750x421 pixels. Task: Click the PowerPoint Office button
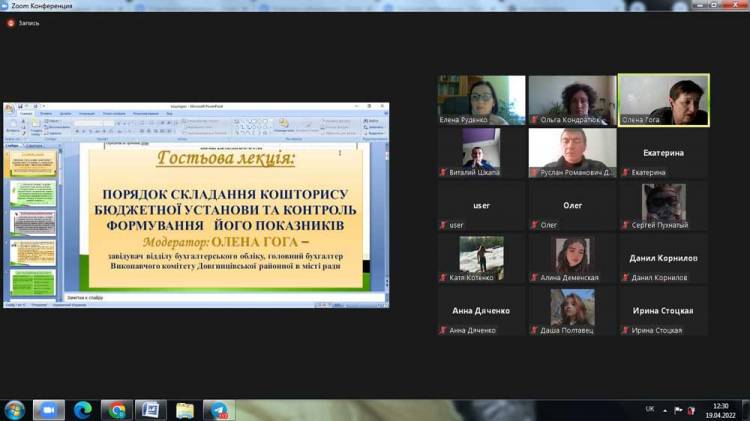point(10,108)
